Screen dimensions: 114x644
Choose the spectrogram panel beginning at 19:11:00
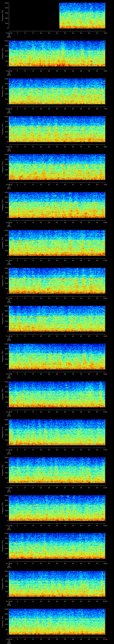click(57, 281)
